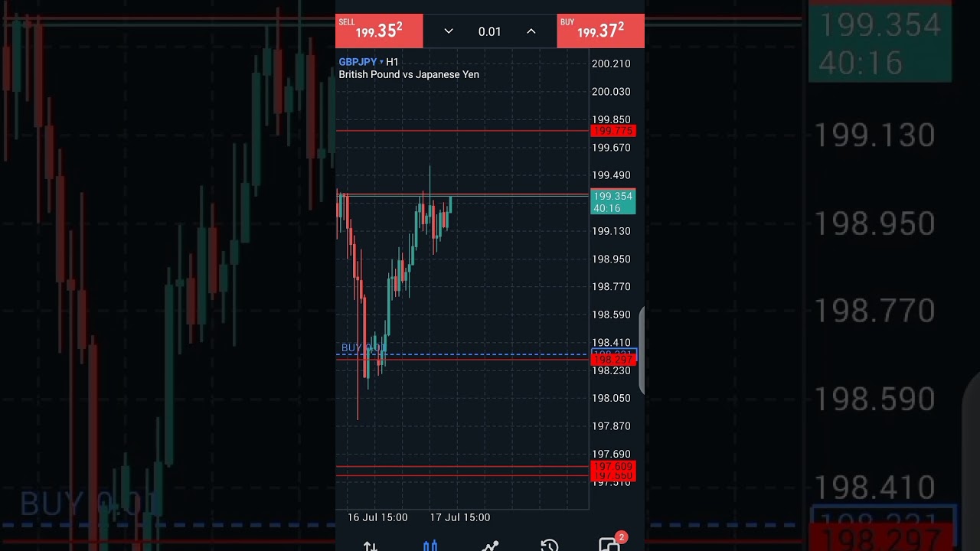Tap the SELL button at 199.35
Image resolution: width=980 pixels, height=551 pixels.
tap(379, 31)
